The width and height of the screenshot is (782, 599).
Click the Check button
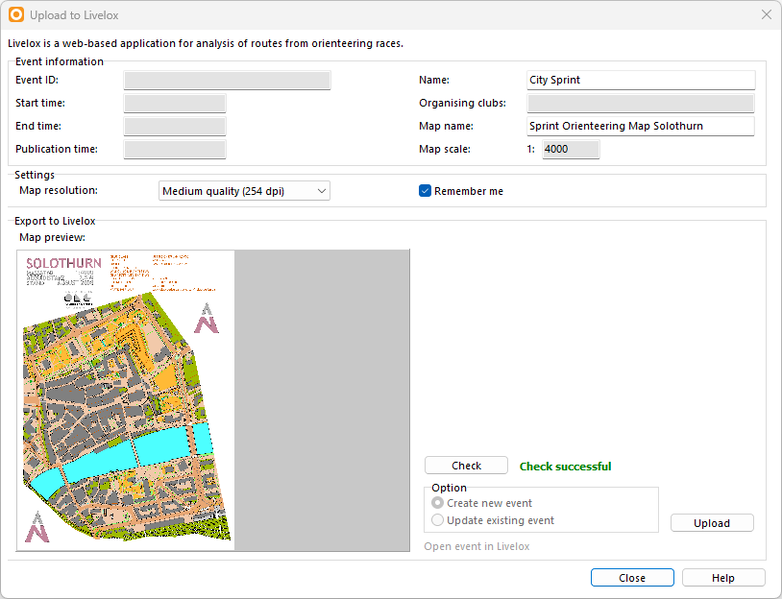[466, 465]
